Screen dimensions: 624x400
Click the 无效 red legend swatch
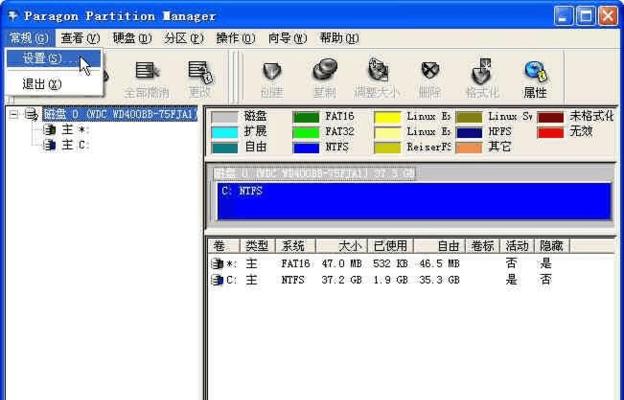coord(550,132)
